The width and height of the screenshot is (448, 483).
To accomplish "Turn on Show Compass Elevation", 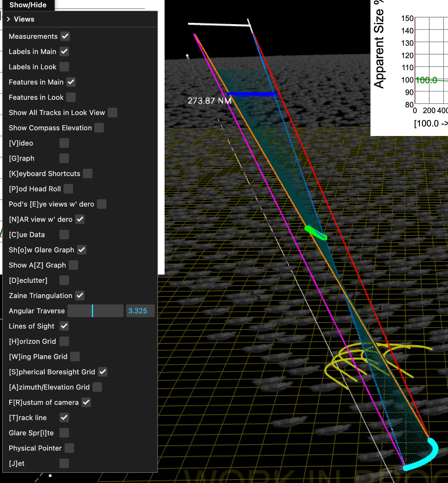I will (x=99, y=128).
